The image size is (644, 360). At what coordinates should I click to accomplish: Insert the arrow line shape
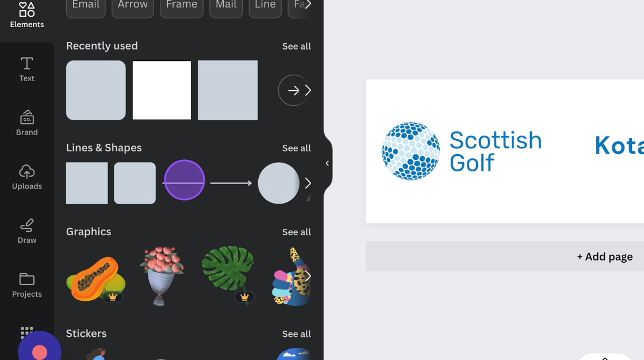(231, 183)
